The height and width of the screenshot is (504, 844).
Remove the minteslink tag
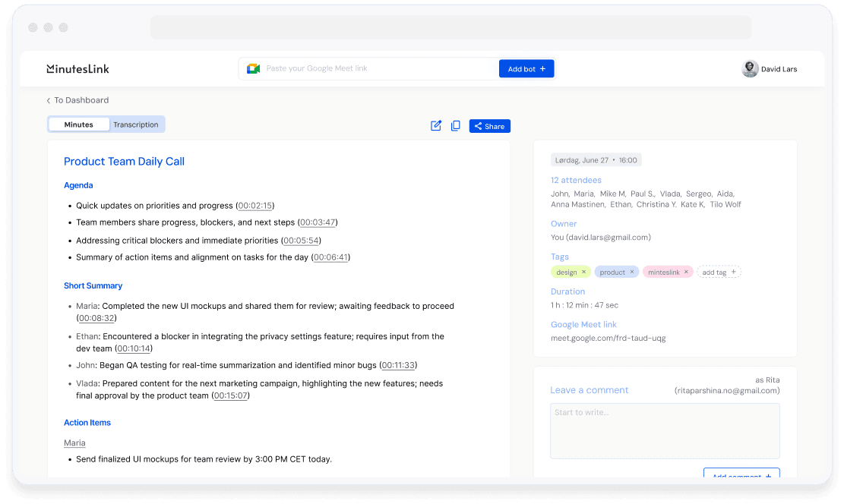point(686,272)
